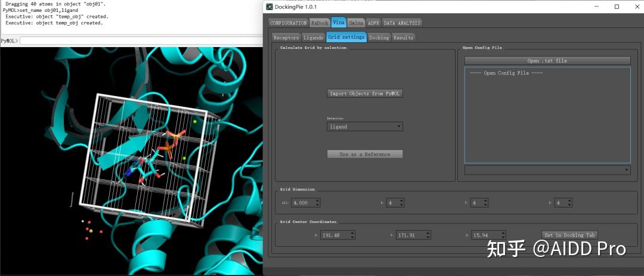This screenshot has width=644, height=276.
Task: Click Use as a Reference button
Action: [x=365, y=154]
